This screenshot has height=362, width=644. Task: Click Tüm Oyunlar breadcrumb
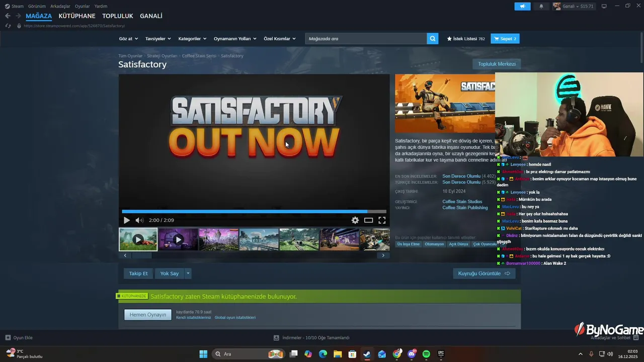130,56
